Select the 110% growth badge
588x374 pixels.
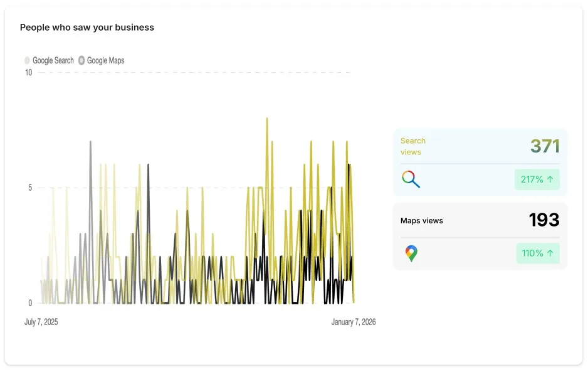537,254
